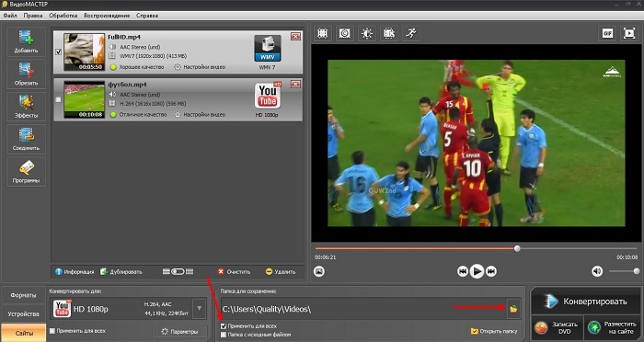The width and height of the screenshot is (644, 342).
Task: Click the YouTube HD 1080p icon for футбол.mp4
Action: click(268, 96)
